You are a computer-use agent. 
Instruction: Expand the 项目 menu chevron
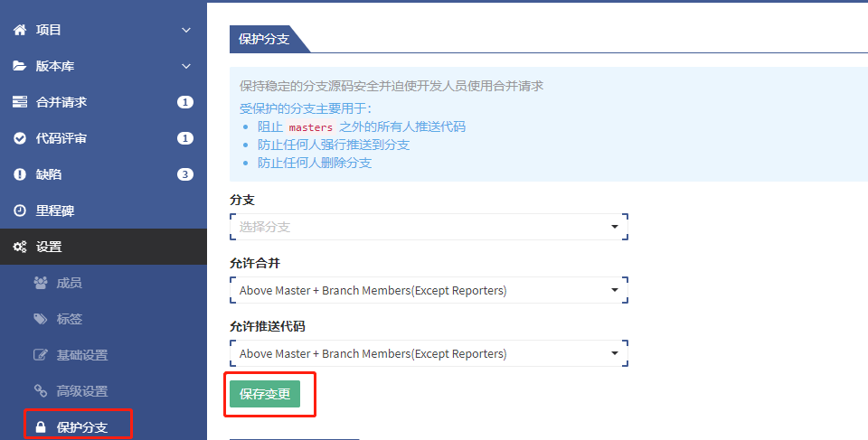tap(186, 30)
